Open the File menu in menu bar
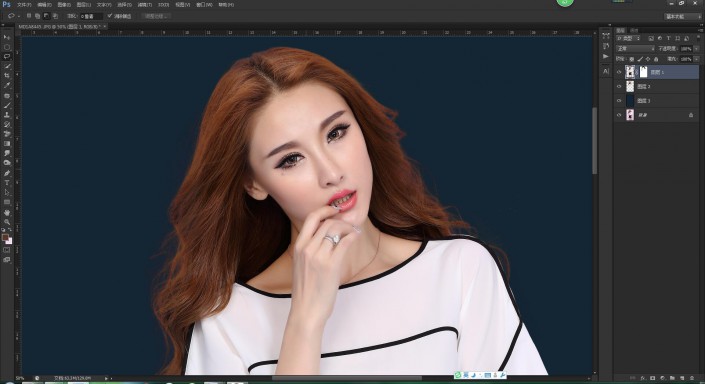Image resolution: width=705 pixels, height=384 pixels. 24,4
